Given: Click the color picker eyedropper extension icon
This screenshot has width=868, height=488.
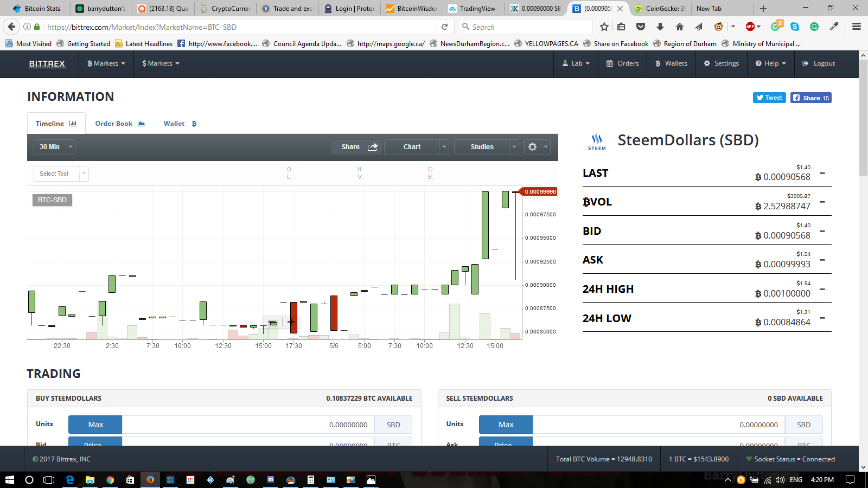Looking at the screenshot, I should pyautogui.click(x=834, y=27).
